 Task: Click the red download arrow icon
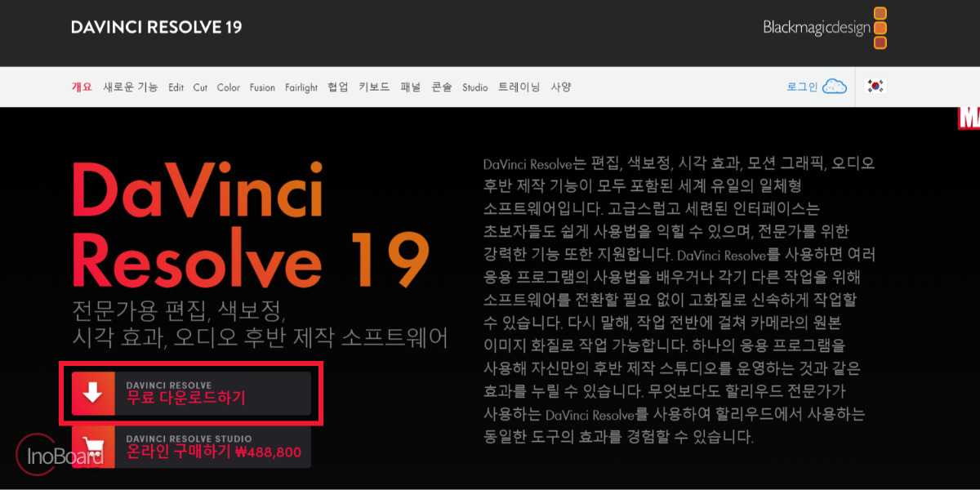(x=93, y=394)
